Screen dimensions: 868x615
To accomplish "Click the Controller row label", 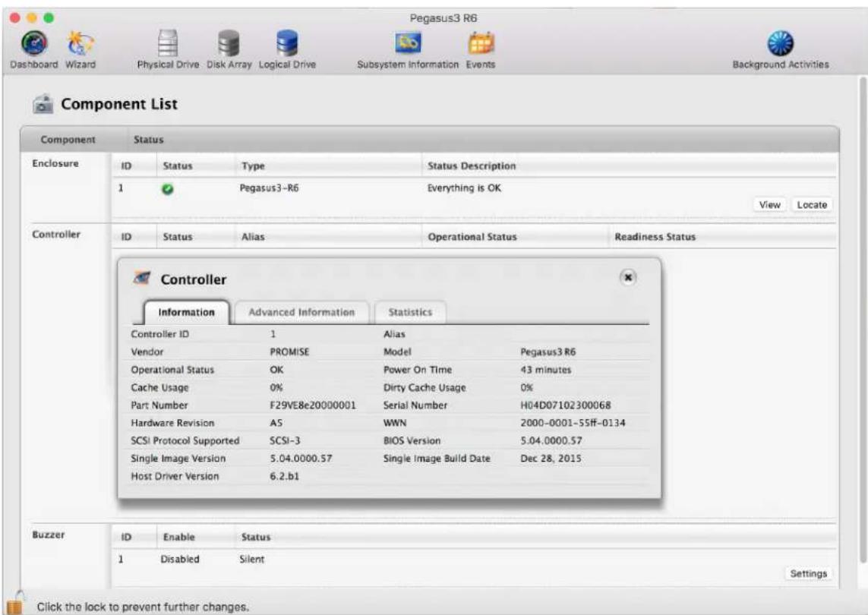I will click(56, 234).
